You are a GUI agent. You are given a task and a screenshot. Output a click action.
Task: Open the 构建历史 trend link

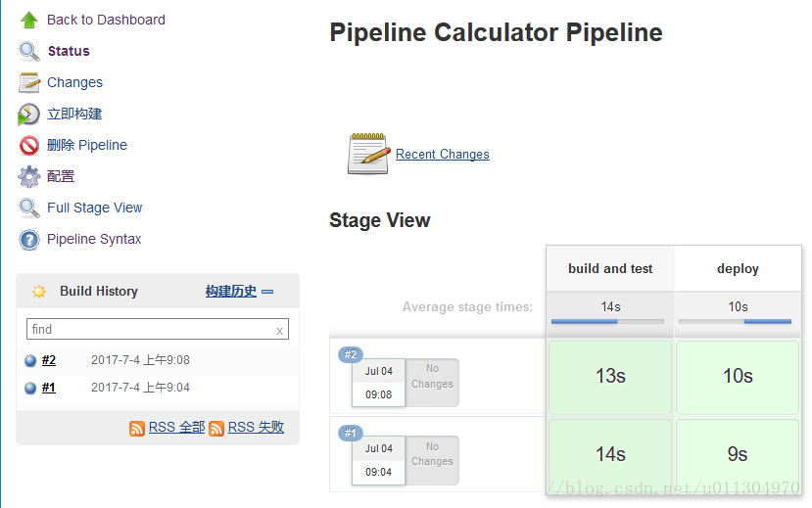pyautogui.click(x=231, y=292)
